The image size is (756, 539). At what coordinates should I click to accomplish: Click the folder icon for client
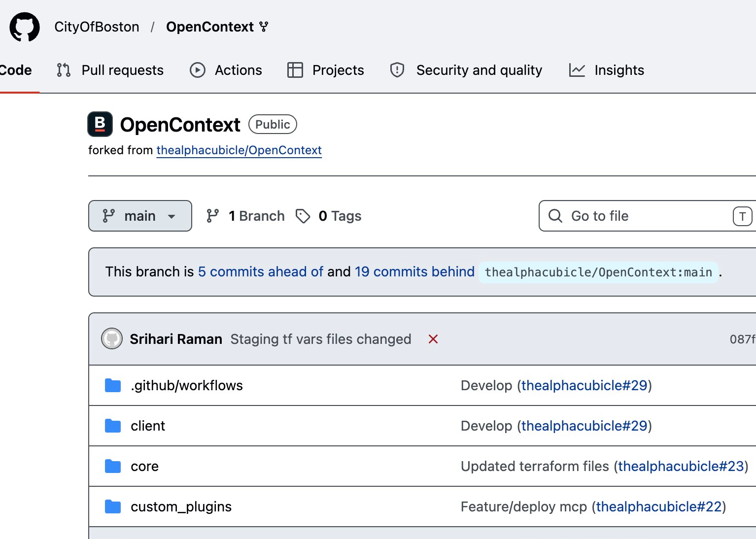(x=113, y=426)
